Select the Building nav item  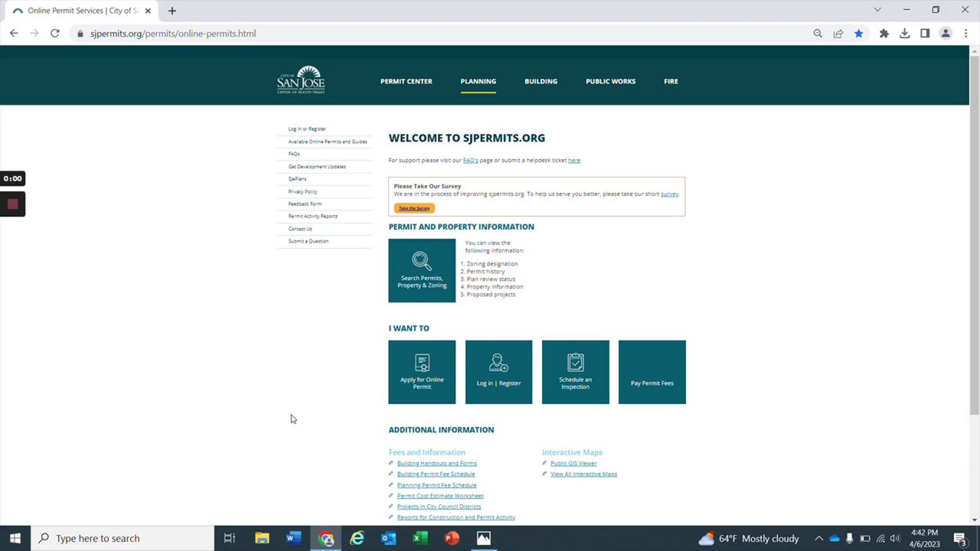click(x=541, y=81)
